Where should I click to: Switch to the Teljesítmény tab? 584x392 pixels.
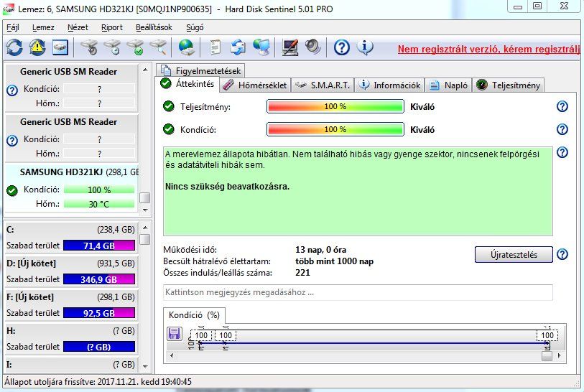pos(509,85)
